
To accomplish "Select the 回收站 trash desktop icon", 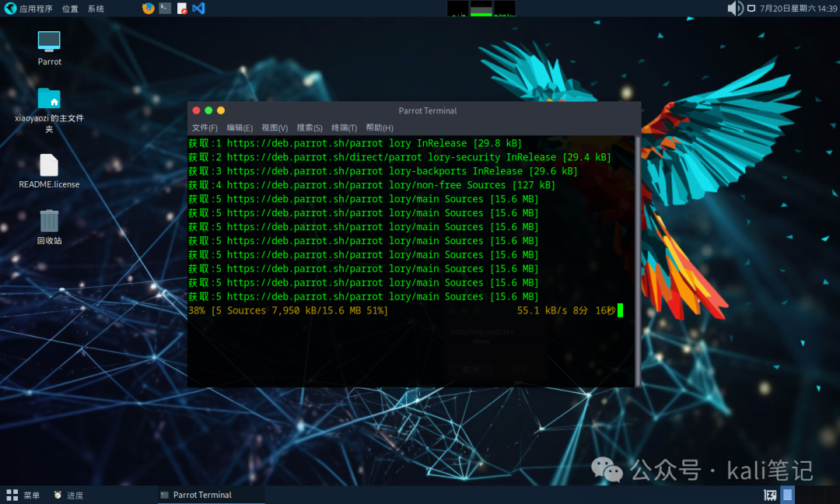I will (49, 227).
